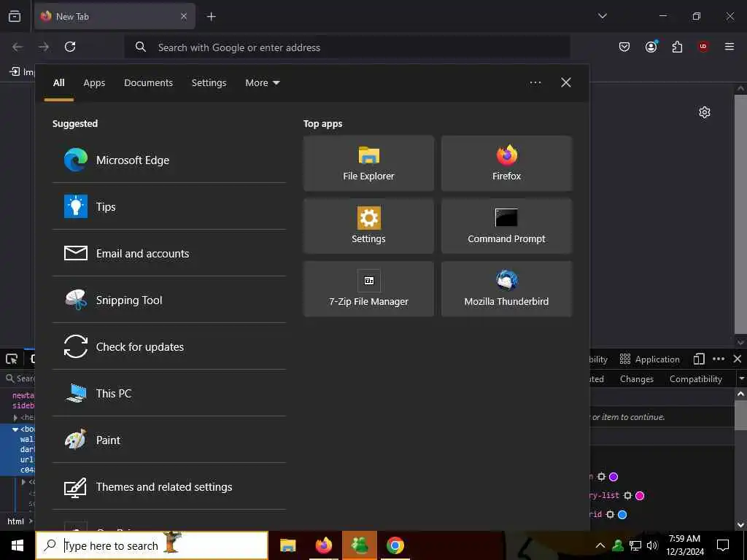Open Themes and related settings

[x=169, y=486]
